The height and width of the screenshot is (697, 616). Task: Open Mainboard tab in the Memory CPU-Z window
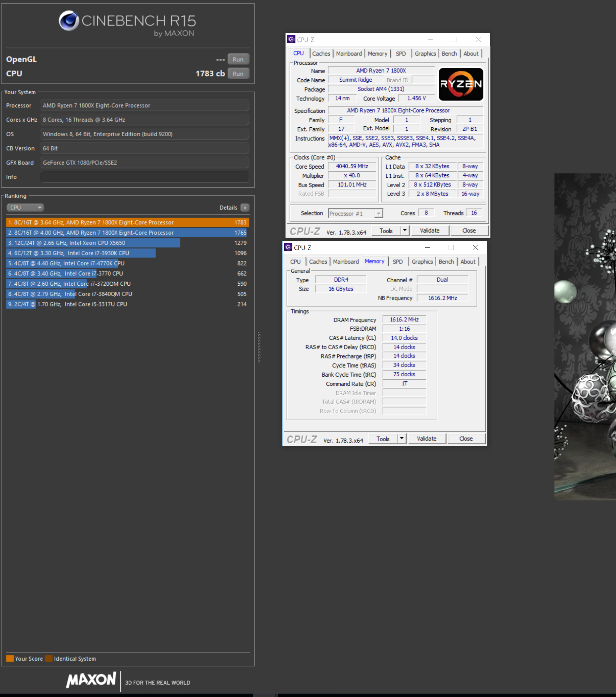click(346, 262)
